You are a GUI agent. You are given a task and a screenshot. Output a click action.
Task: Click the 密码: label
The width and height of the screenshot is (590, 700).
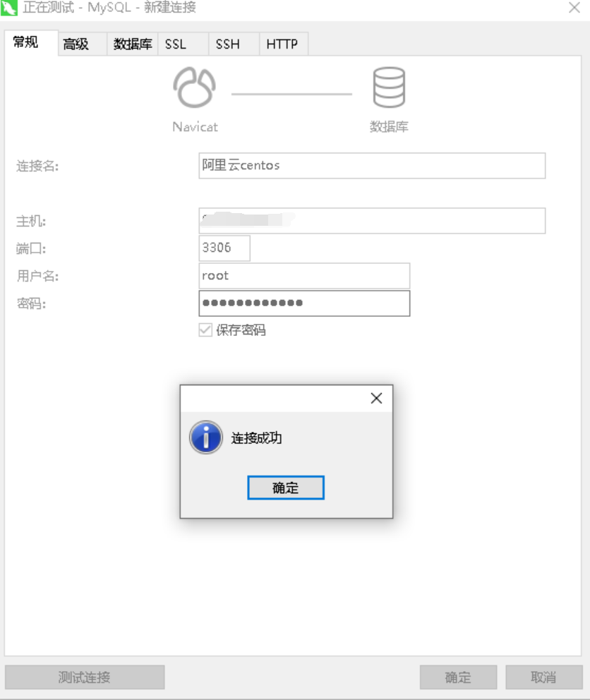pos(31,303)
